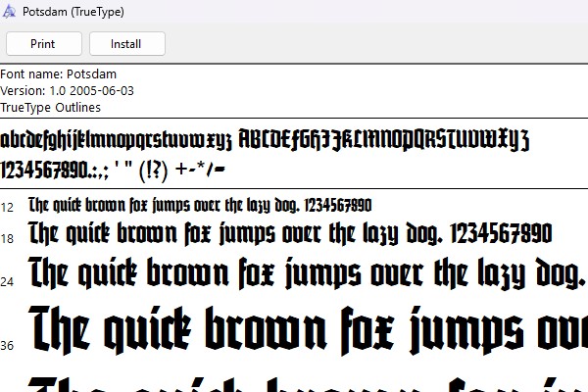Click the size label '24'
This screenshot has width=588, height=392.
[7, 281]
